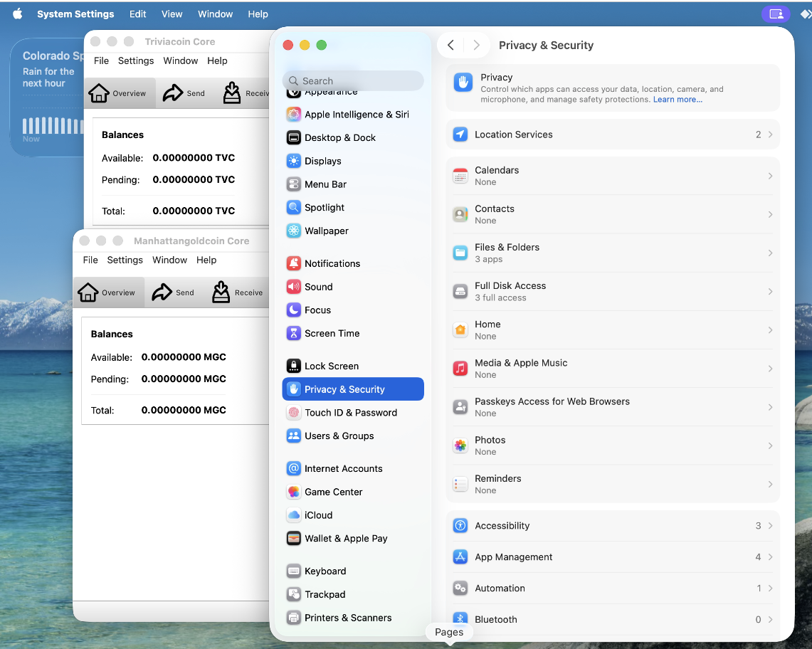Click the Search field in System Settings

[x=353, y=81]
